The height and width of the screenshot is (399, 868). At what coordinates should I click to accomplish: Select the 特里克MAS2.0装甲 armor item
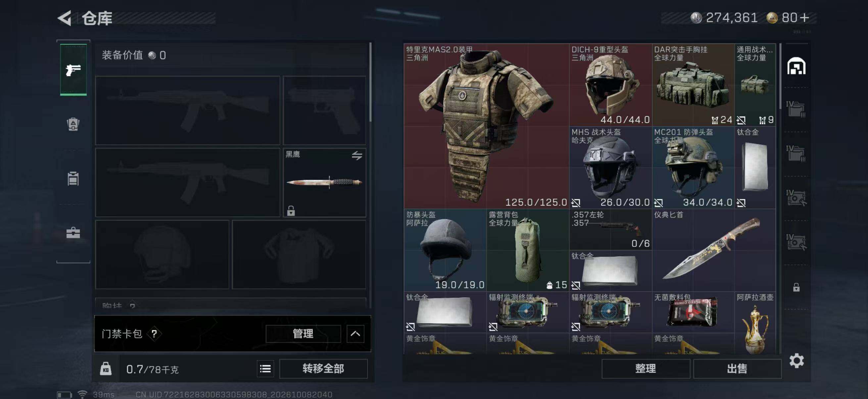pyautogui.click(x=487, y=126)
